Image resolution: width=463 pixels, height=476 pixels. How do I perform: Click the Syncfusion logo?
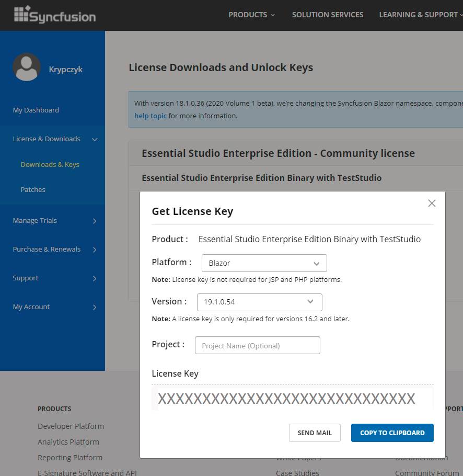click(55, 15)
